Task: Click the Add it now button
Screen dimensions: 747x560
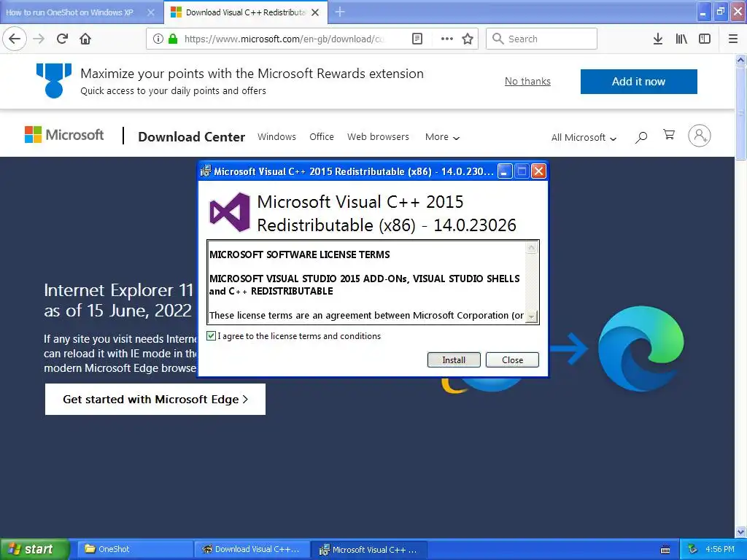Action: pos(638,82)
